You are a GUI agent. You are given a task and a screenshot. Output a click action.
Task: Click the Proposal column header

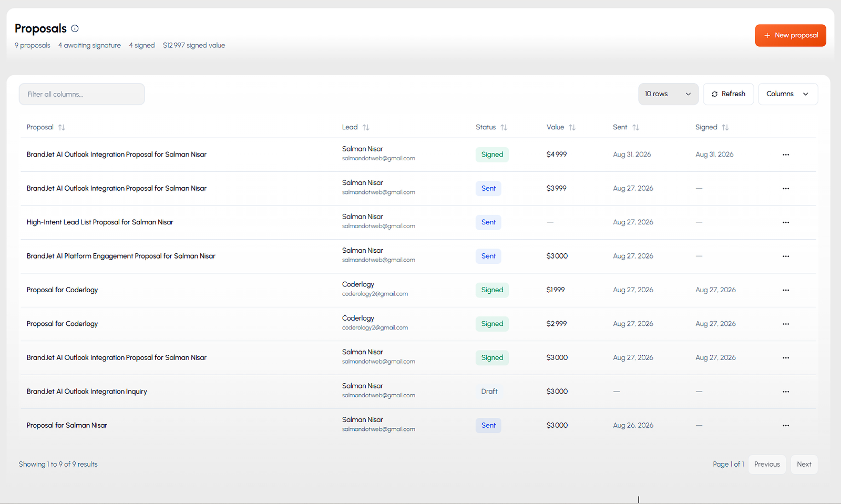coord(40,127)
